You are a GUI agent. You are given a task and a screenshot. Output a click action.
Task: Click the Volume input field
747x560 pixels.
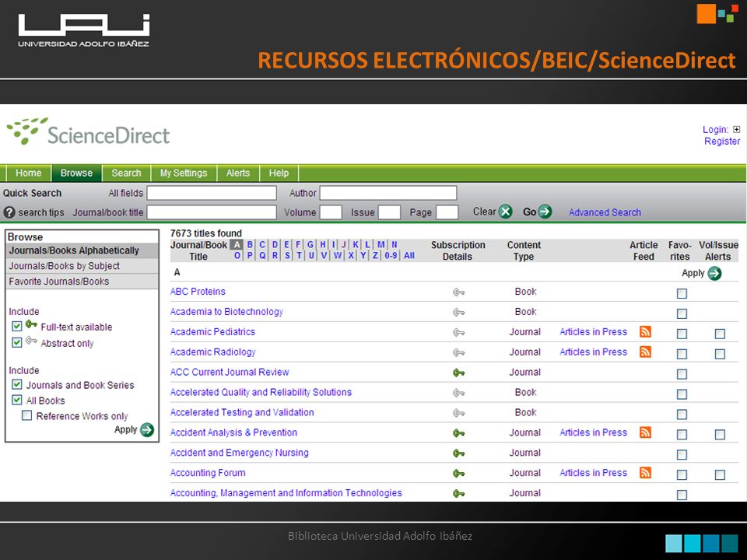tap(331, 212)
